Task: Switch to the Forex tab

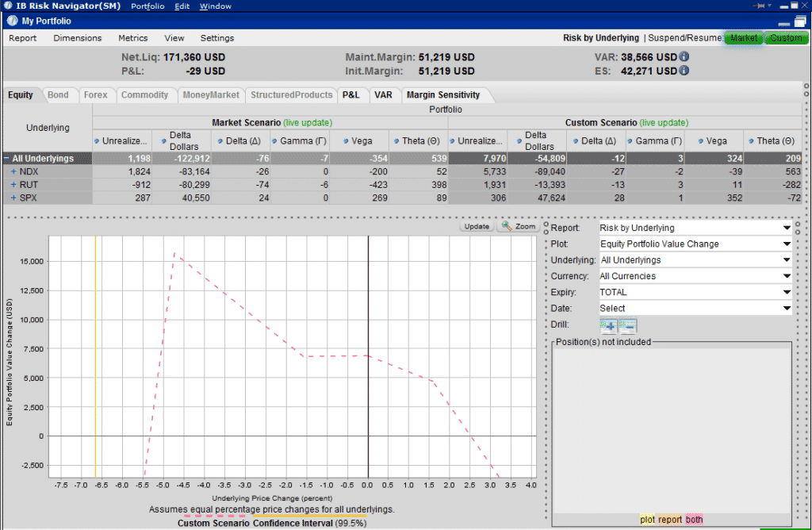Action: point(95,94)
